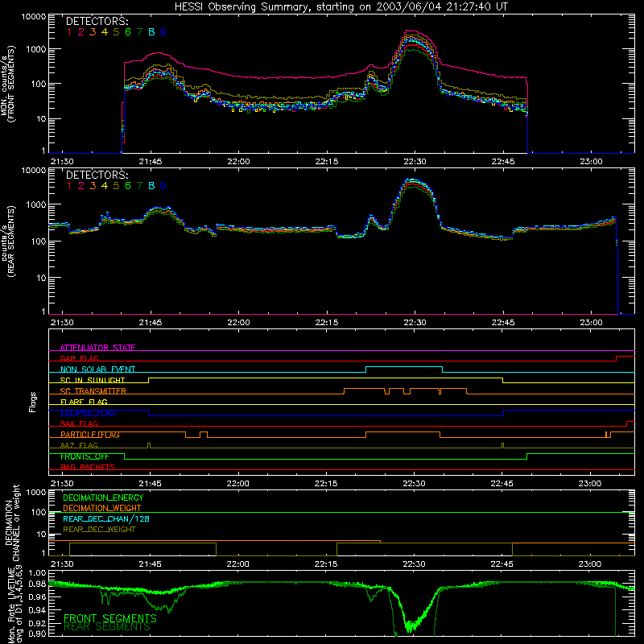Click the DECIMATION_WEIGHT legend label
Screen dimensions: 644x644
coord(102,508)
